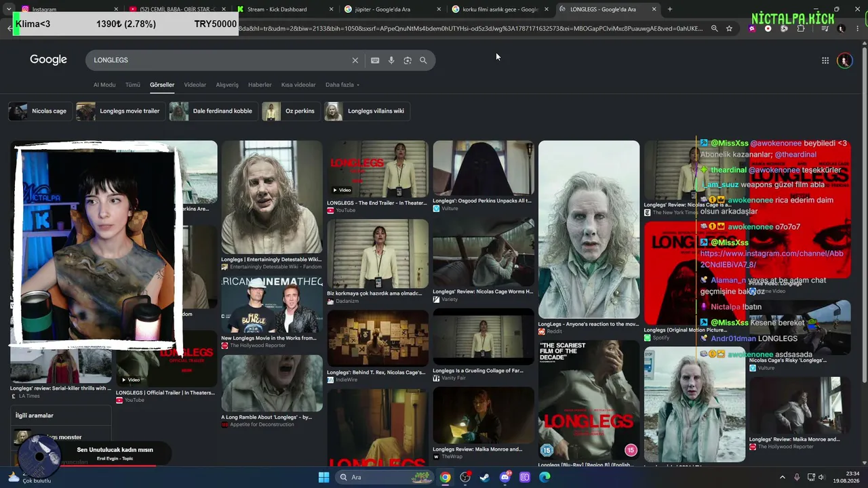This screenshot has width=868, height=488.
Task: Select the Videolar results filter
Action: point(195,85)
